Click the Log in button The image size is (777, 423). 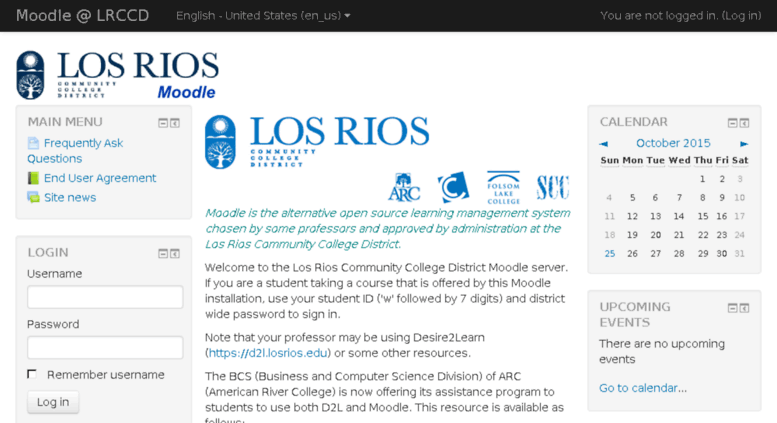click(53, 402)
